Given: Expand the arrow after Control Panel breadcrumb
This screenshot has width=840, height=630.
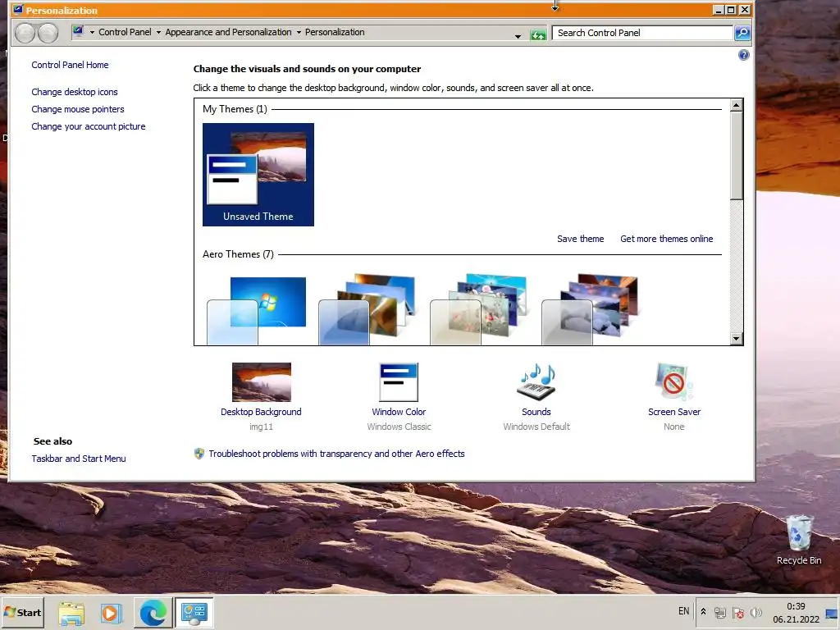Looking at the screenshot, I should tap(158, 33).
